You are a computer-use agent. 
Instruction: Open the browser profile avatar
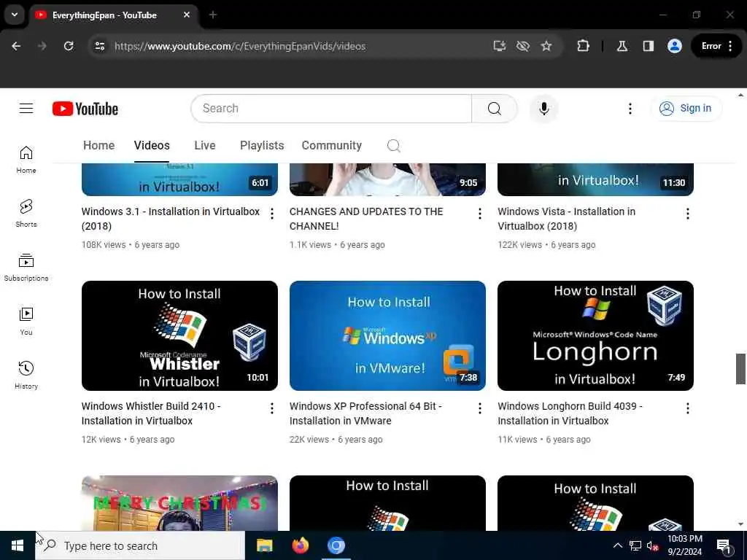tap(674, 46)
